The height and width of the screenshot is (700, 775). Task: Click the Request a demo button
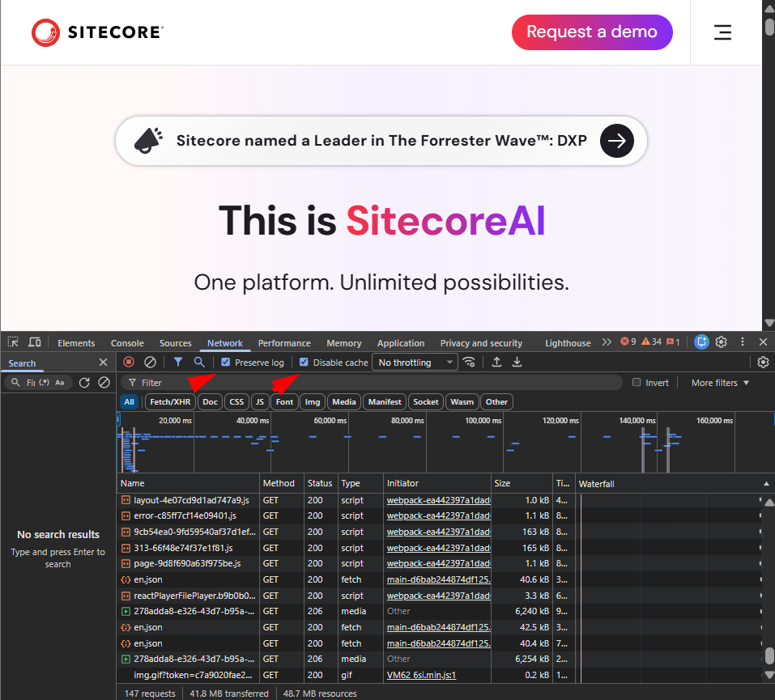(x=591, y=32)
